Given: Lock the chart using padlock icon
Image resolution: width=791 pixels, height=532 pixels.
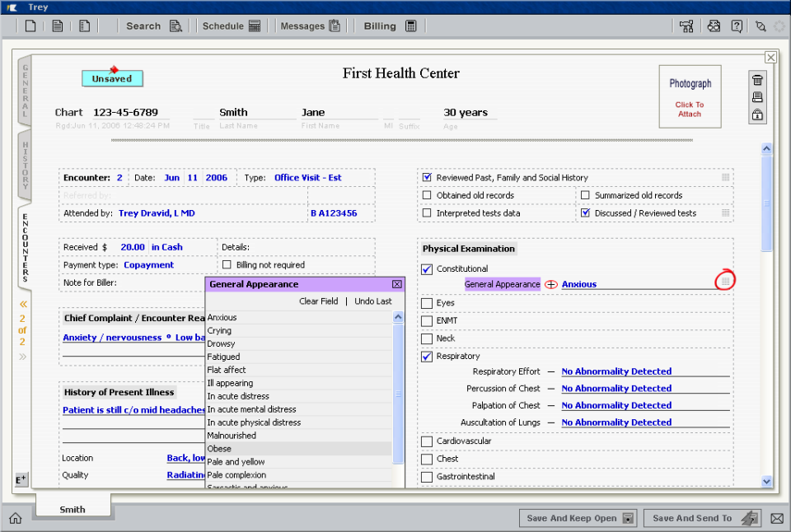Looking at the screenshot, I should (x=757, y=115).
